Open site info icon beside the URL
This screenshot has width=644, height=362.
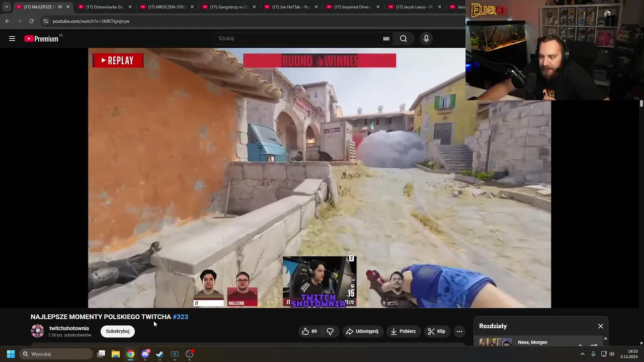(x=45, y=21)
